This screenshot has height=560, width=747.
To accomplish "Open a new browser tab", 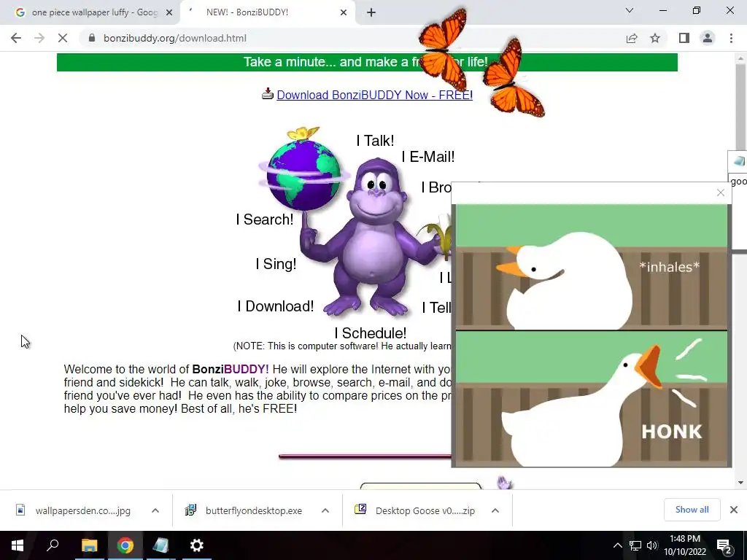I will (x=371, y=12).
